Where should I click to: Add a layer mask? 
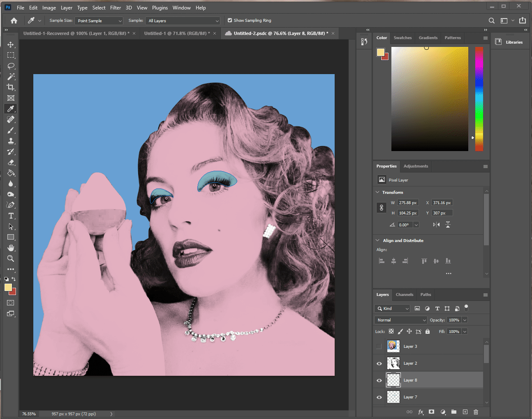431,412
